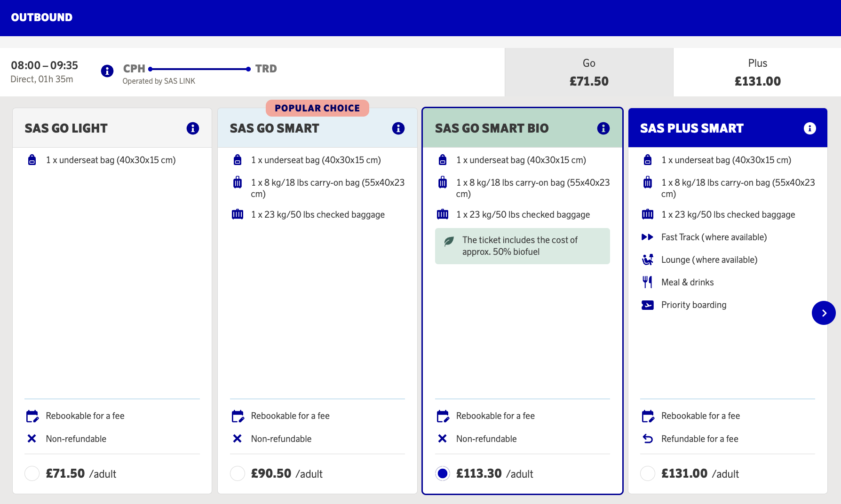Click the Lounge seat icon
841x504 pixels.
[648, 260]
